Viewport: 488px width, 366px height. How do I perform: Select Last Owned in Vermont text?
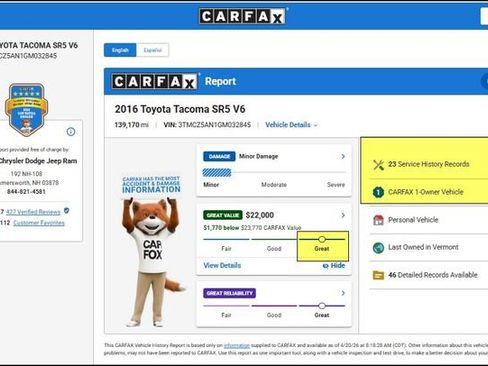pyautogui.click(x=423, y=247)
